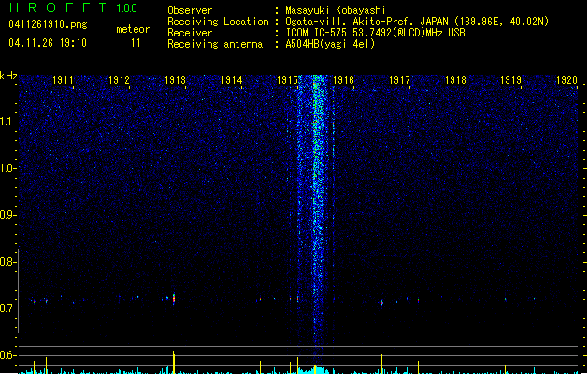Click the strong red meteor echo at 1913
Viewport: 588px width, 374px height.
[x=174, y=298]
